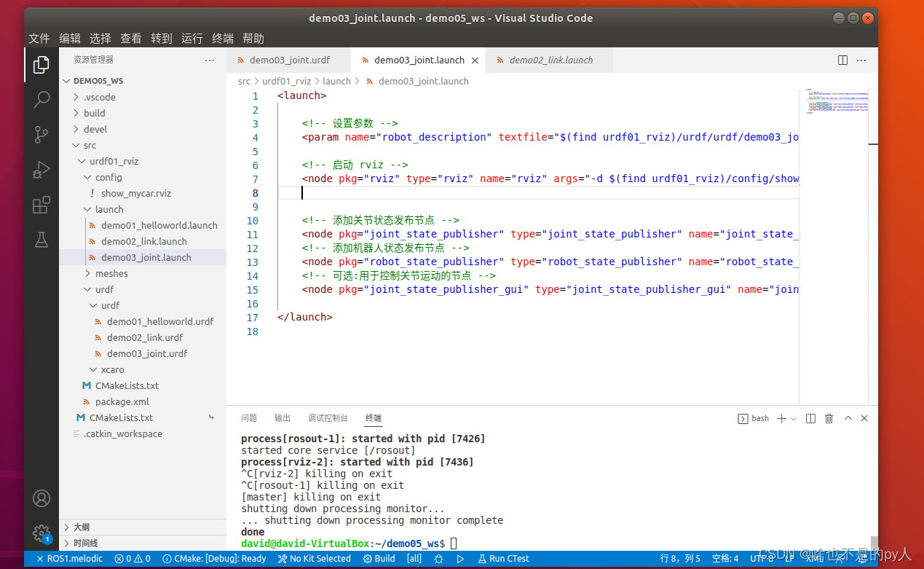Screen dimensions: 924x569
Task: Split the editor to the right
Action: click(x=842, y=60)
